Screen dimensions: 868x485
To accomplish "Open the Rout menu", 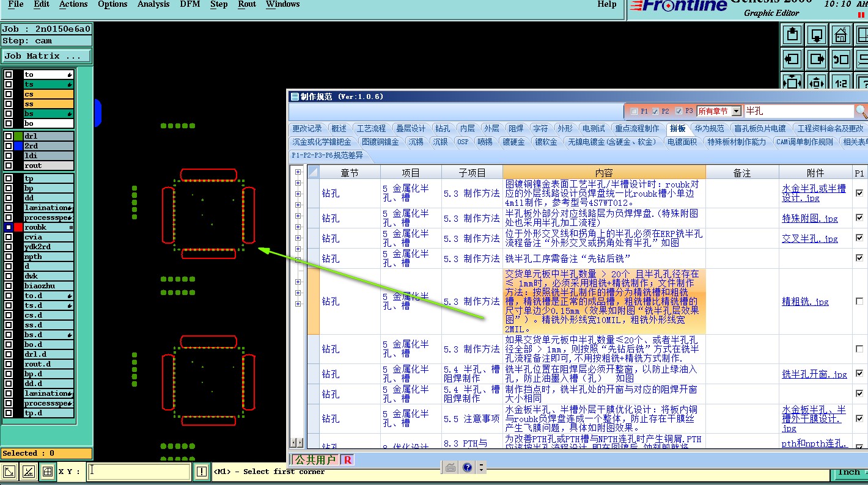I will click(247, 4).
